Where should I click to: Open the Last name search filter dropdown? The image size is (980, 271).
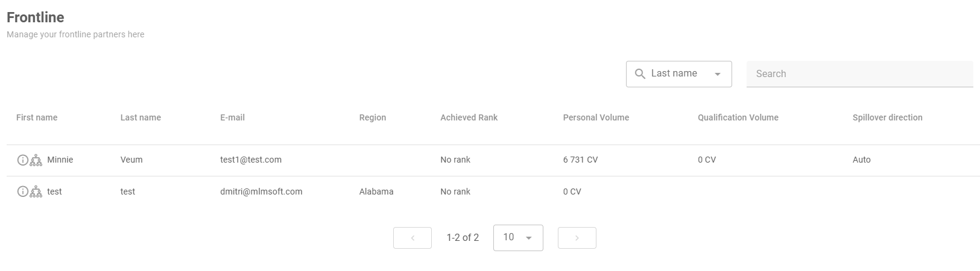coord(717,74)
